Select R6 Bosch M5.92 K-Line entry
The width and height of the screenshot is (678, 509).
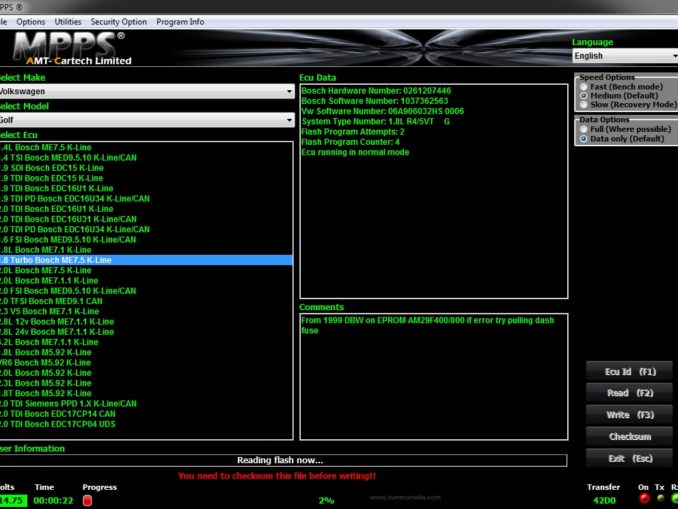[146, 362]
